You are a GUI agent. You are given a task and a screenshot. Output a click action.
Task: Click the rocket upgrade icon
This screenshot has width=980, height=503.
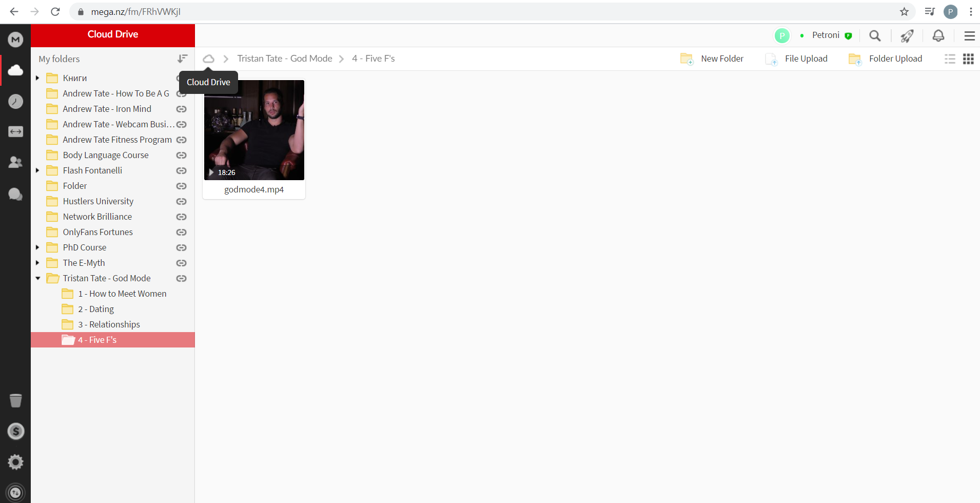907,35
